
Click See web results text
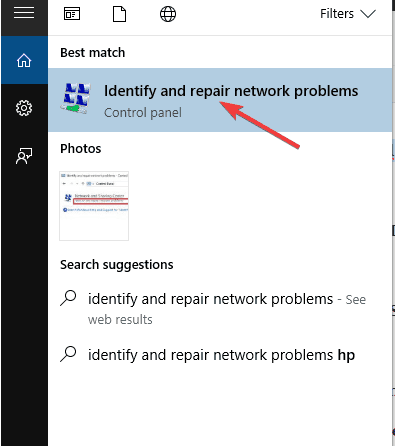[x=227, y=309]
